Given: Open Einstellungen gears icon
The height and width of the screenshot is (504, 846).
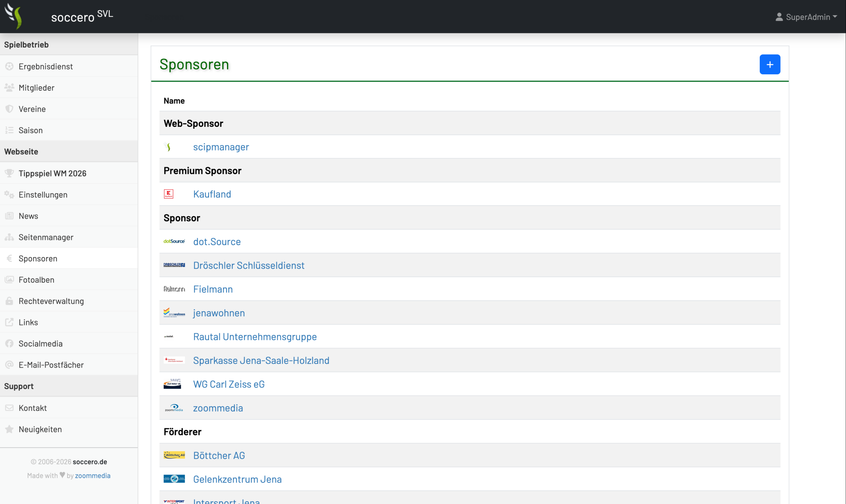Looking at the screenshot, I should [10, 195].
